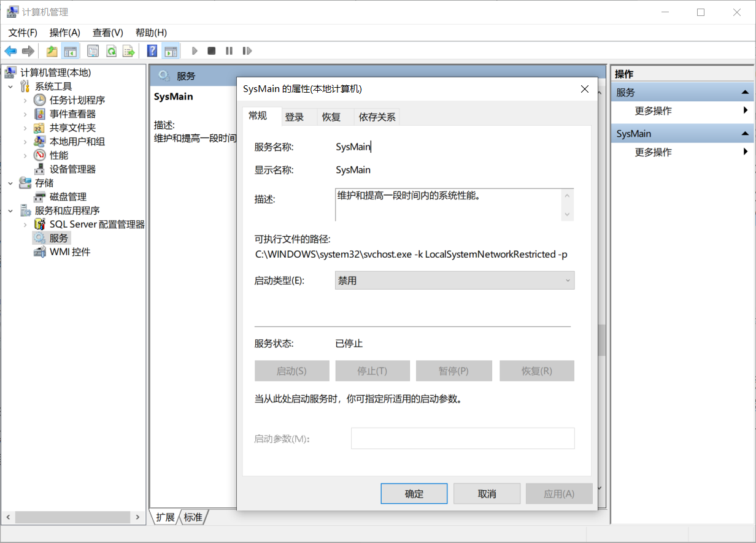Viewport: 756px width, 543px height.
Task: Click the 确定 button
Action: click(x=414, y=494)
